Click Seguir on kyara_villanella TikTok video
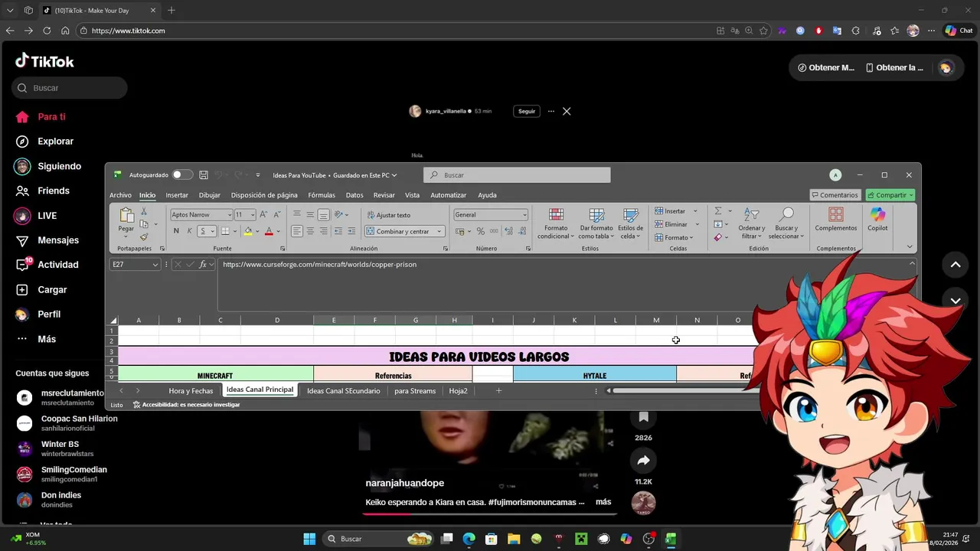The image size is (980, 551). click(527, 112)
